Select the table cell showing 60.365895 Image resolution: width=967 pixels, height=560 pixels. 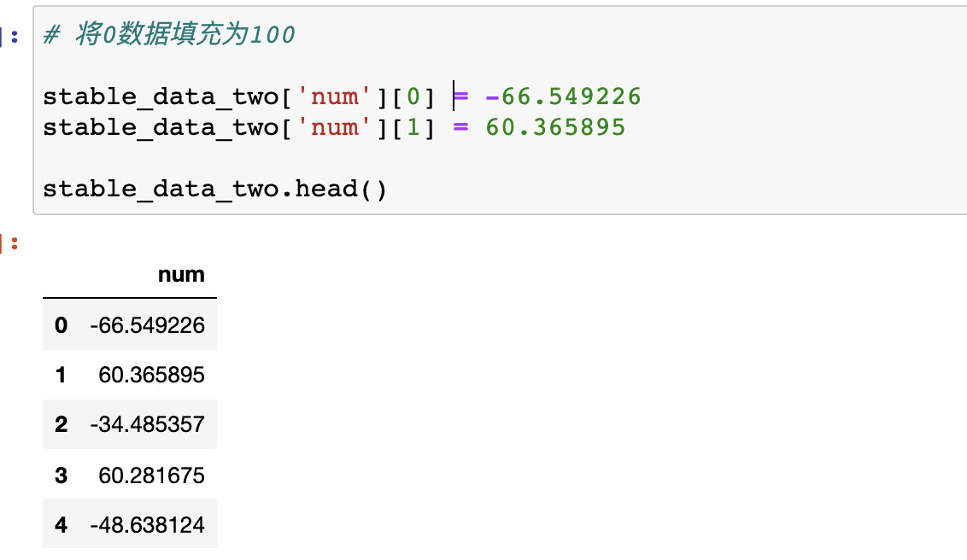tap(152, 375)
